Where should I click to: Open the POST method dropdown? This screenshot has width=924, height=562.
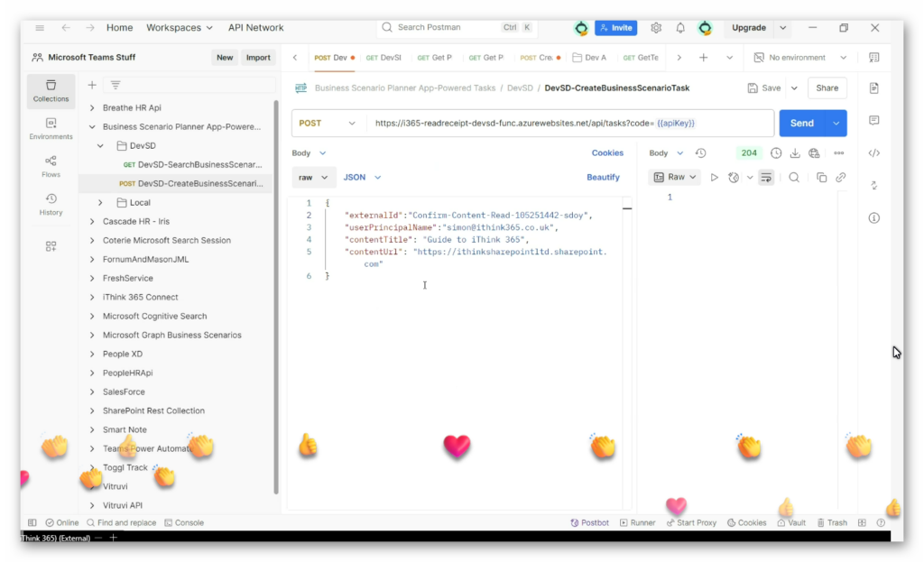click(x=327, y=123)
